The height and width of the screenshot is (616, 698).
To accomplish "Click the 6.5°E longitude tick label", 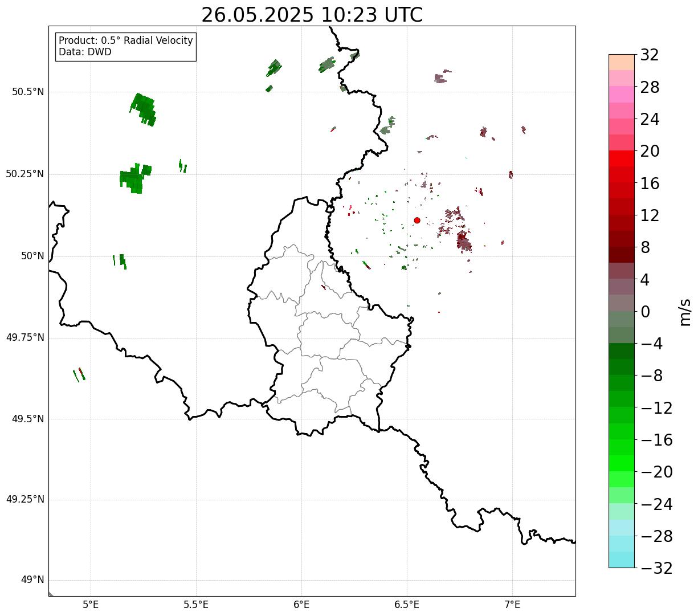I will (x=407, y=605).
